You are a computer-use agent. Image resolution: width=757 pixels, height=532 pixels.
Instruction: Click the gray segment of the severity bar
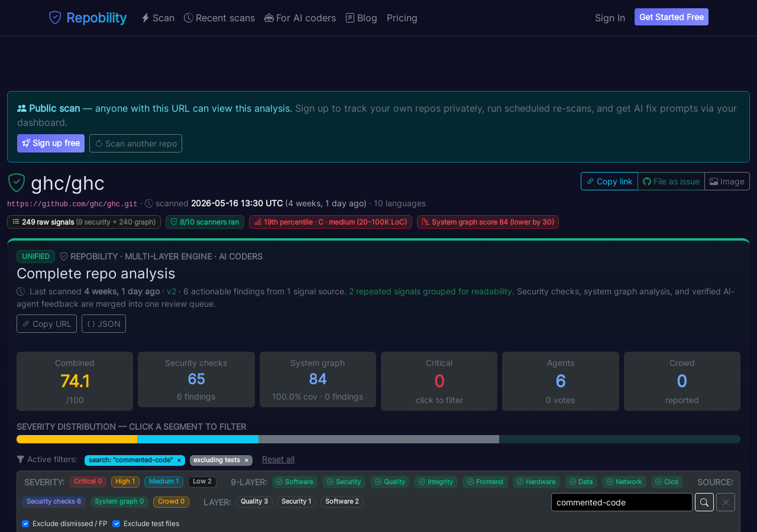tap(378, 439)
